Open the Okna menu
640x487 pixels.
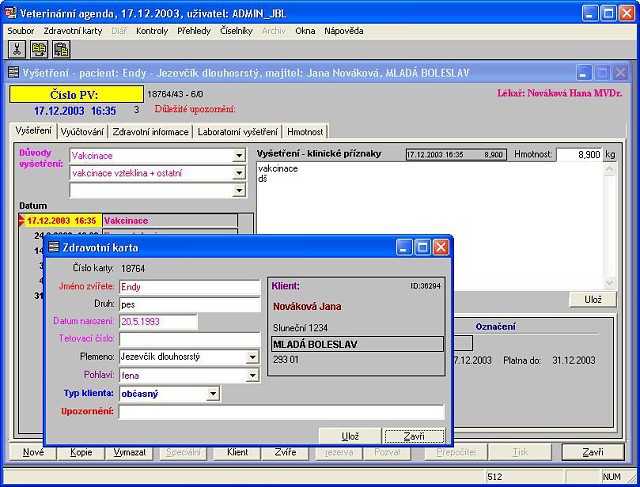point(305,31)
